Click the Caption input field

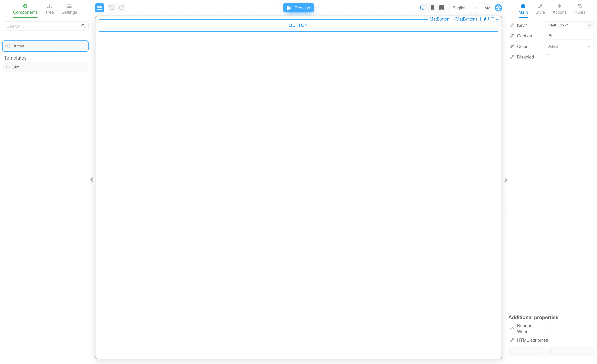[x=569, y=36]
